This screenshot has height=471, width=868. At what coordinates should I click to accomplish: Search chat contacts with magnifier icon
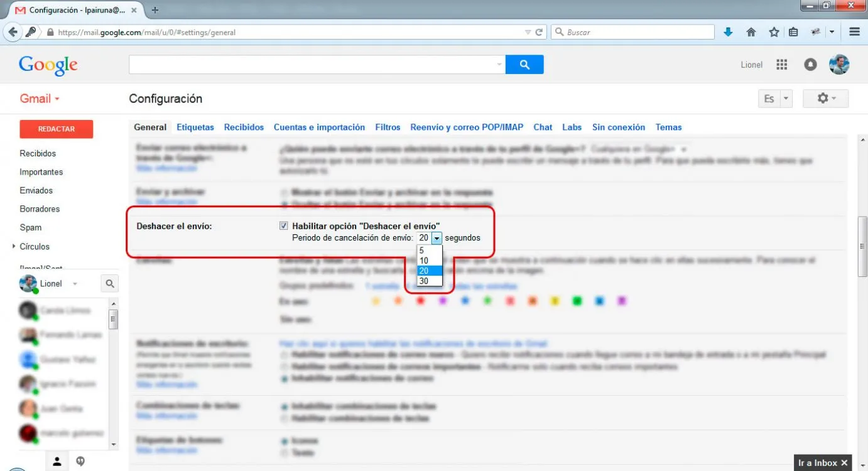[x=110, y=284]
